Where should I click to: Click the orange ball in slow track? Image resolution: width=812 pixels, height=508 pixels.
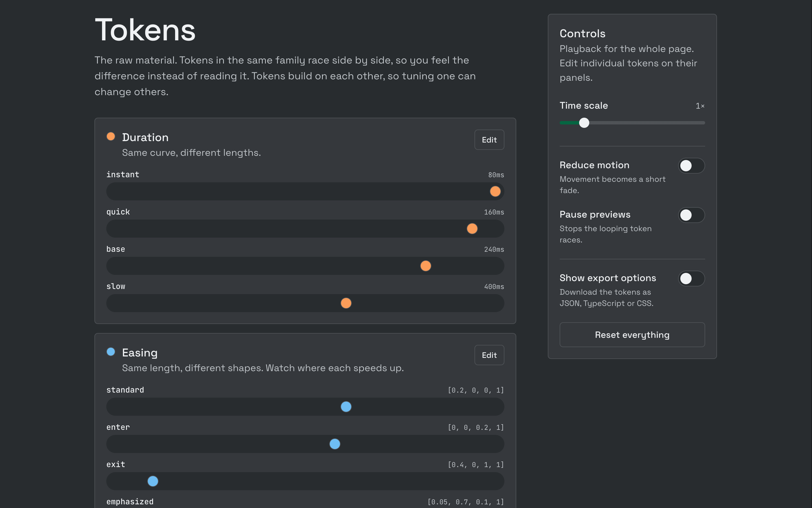(x=346, y=303)
